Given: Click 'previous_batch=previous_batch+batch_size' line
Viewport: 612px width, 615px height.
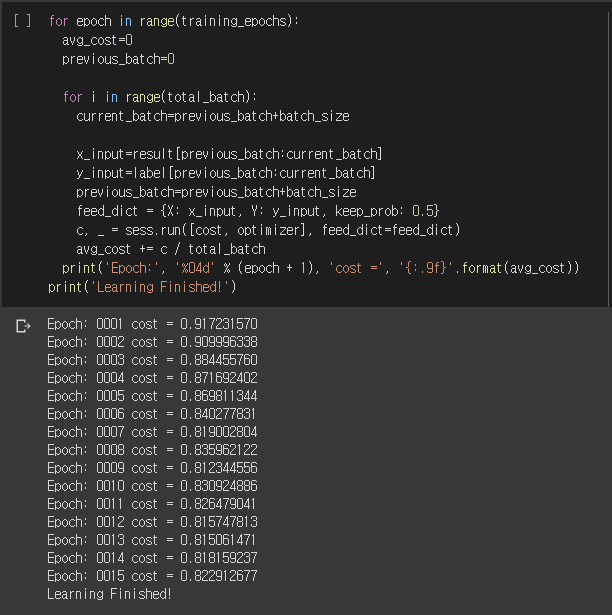Looking at the screenshot, I should pos(216,192).
